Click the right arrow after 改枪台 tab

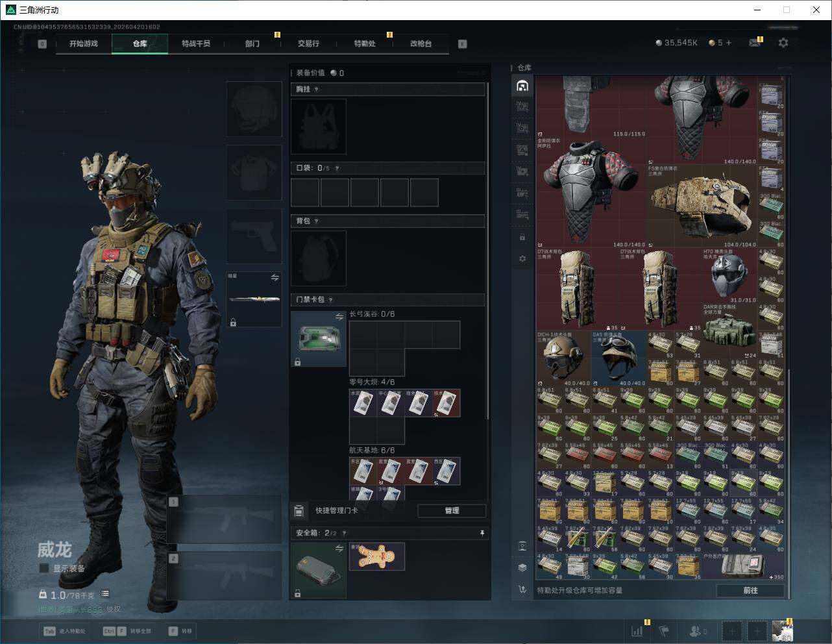463,44
